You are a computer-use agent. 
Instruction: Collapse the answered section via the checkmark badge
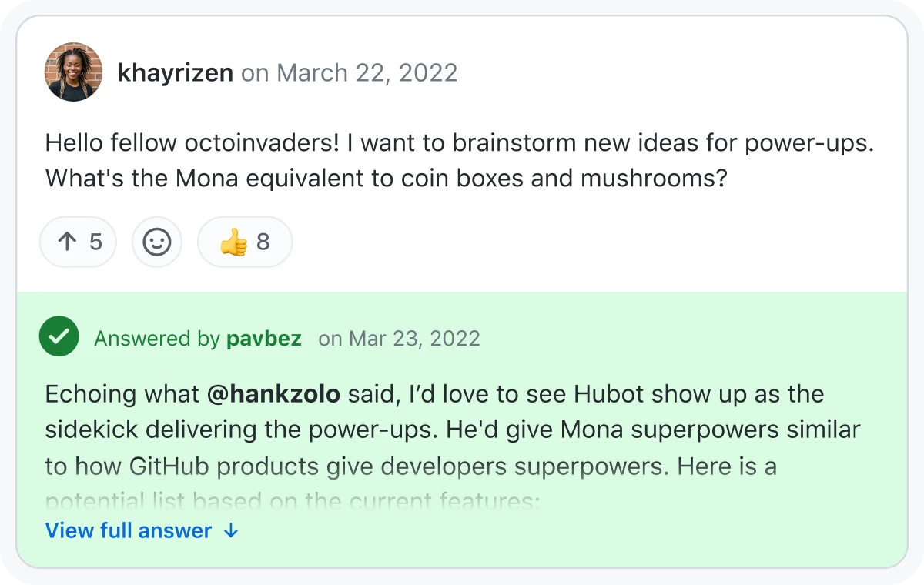59,336
